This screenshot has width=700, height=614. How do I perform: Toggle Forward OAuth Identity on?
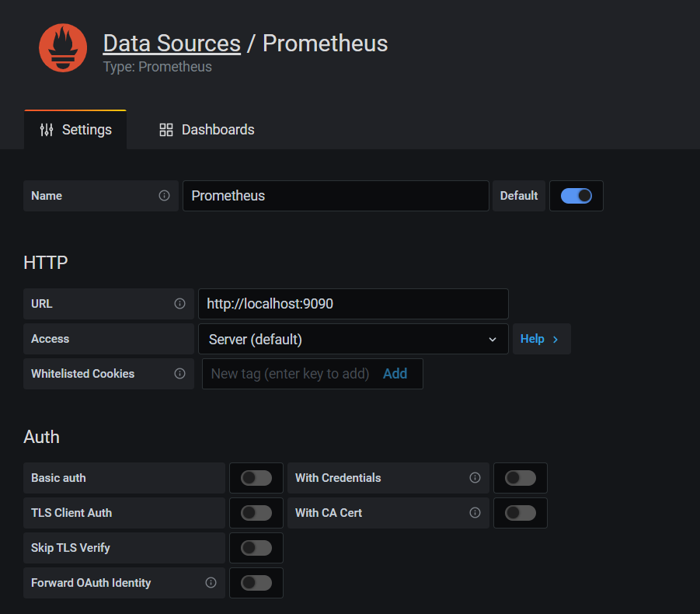[x=256, y=583]
